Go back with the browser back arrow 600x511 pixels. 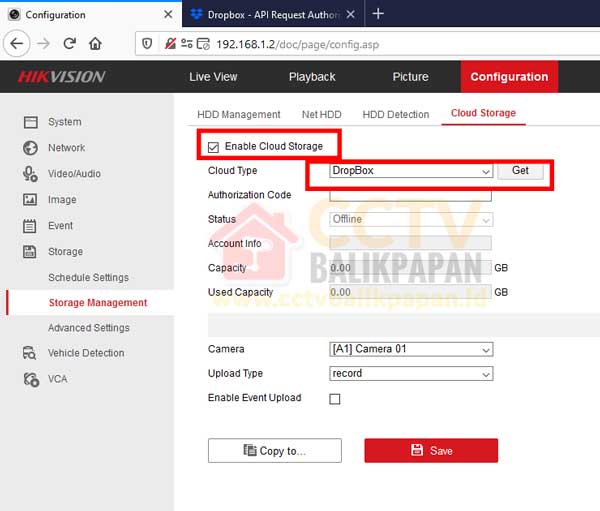(x=16, y=44)
